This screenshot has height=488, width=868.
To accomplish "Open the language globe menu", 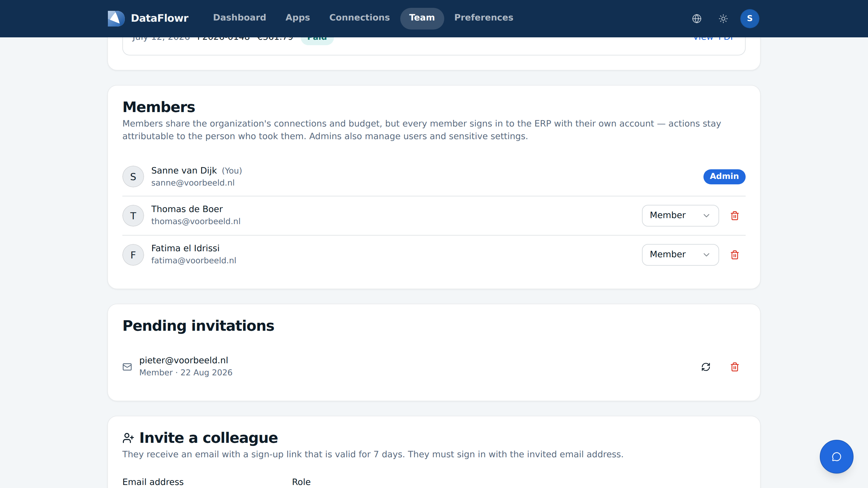I will 697,18.
